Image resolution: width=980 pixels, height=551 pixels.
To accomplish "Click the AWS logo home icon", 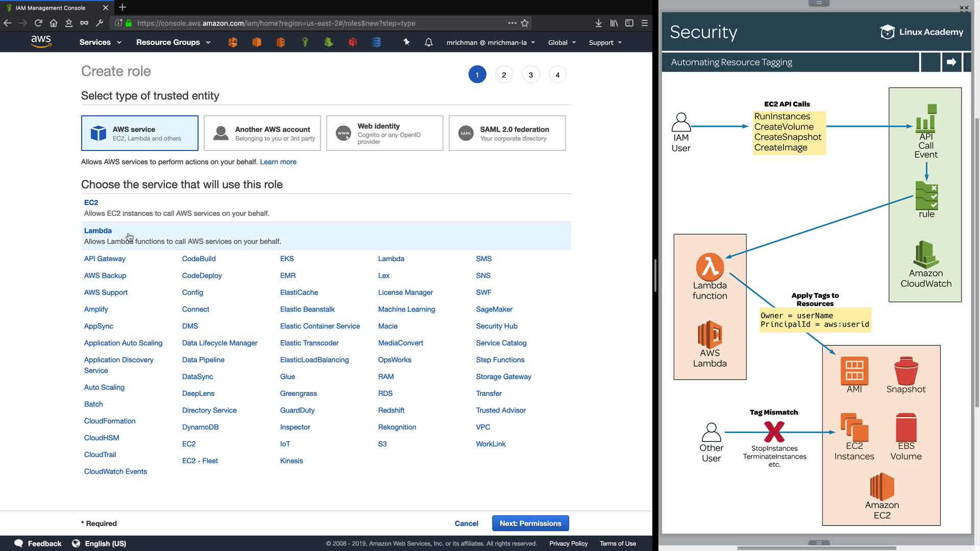I will 41,42.
